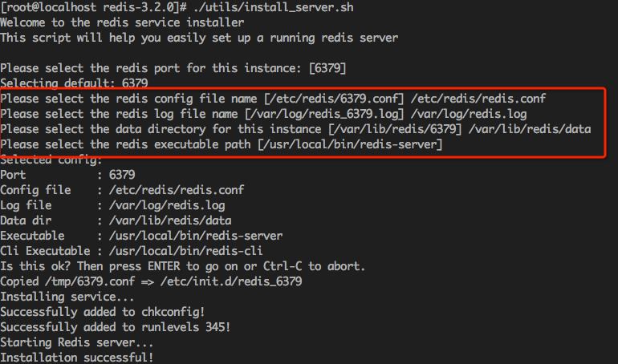Click the typed log path /var/log/redis.log
The image size is (618, 364).
(x=469, y=114)
